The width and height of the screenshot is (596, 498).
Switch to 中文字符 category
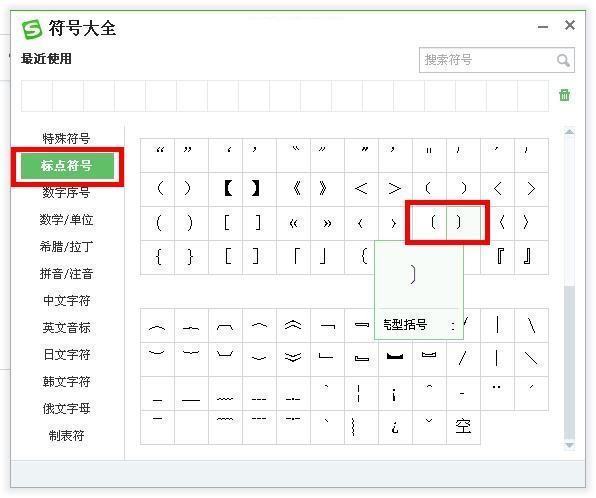point(66,301)
